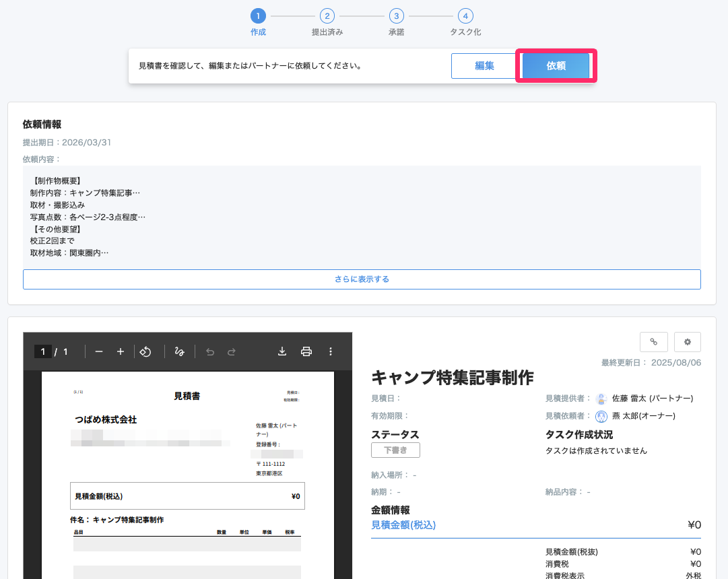The image size is (728, 579).
Task: Click the page number field showing 1
Action: pyautogui.click(x=42, y=351)
